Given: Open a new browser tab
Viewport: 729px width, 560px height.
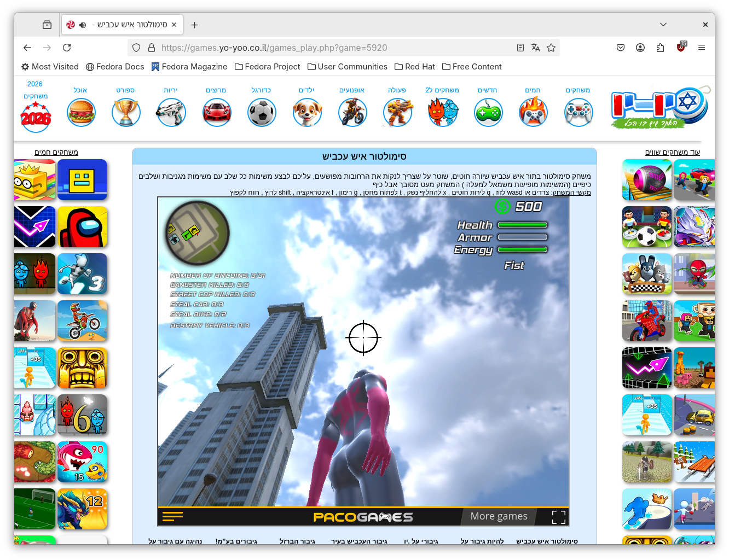Looking at the screenshot, I should [x=194, y=25].
